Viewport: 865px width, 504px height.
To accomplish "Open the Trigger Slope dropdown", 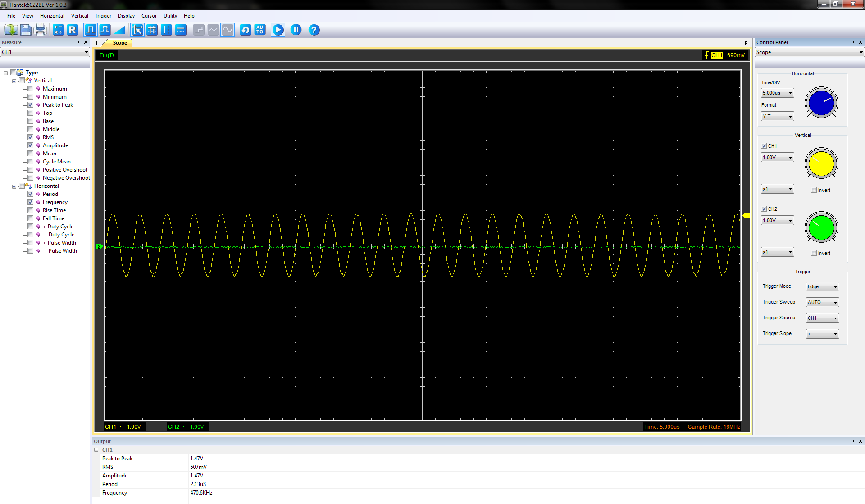I will click(x=823, y=334).
